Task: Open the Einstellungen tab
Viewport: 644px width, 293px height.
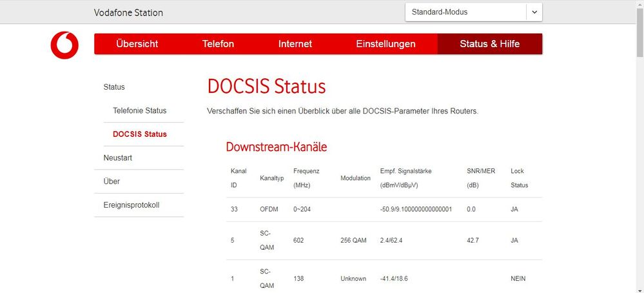Action: point(385,44)
